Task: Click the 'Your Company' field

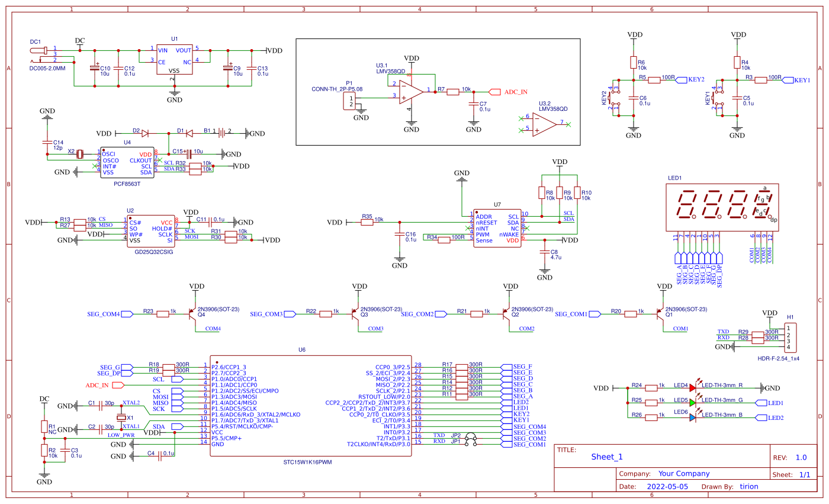Action: click(684, 474)
